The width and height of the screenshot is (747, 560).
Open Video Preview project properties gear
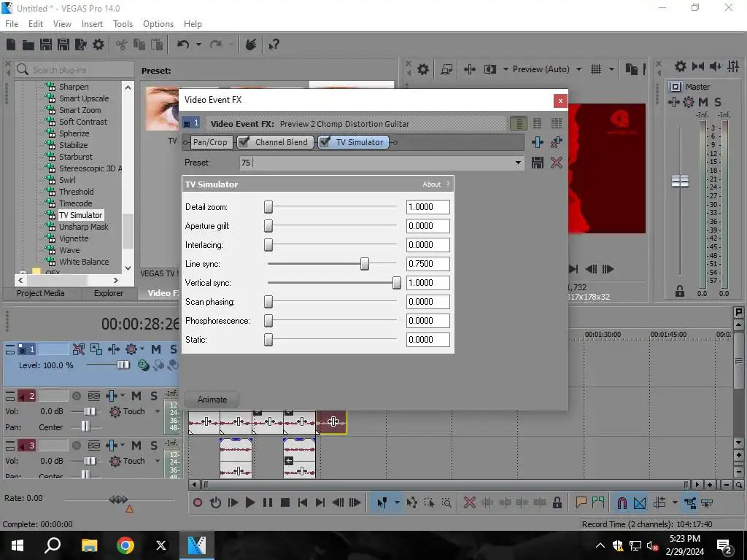[x=423, y=69]
